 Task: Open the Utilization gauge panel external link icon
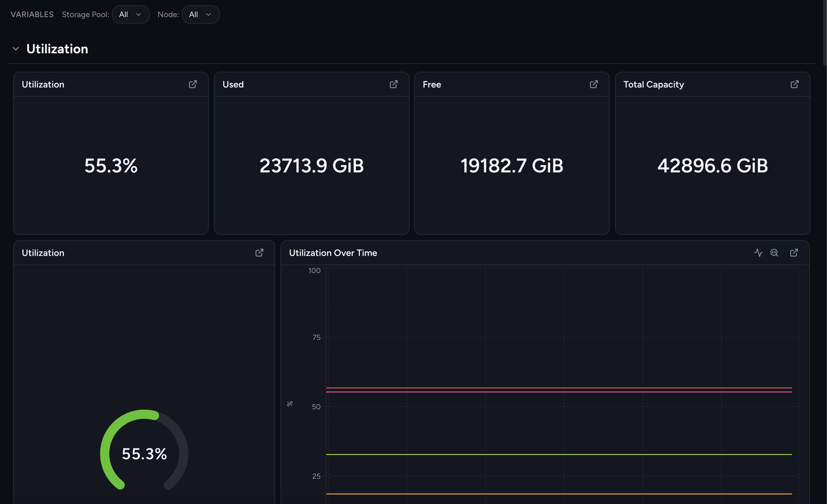[x=259, y=253]
